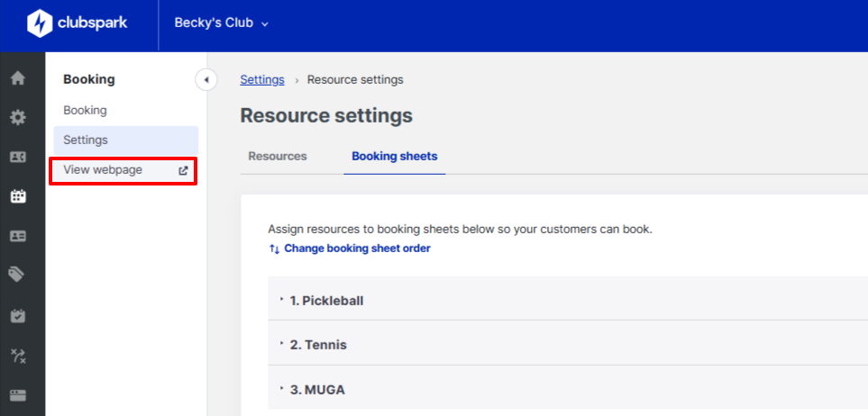Go to Home in the sidebar
Screen dimensions: 868x416
18,78
